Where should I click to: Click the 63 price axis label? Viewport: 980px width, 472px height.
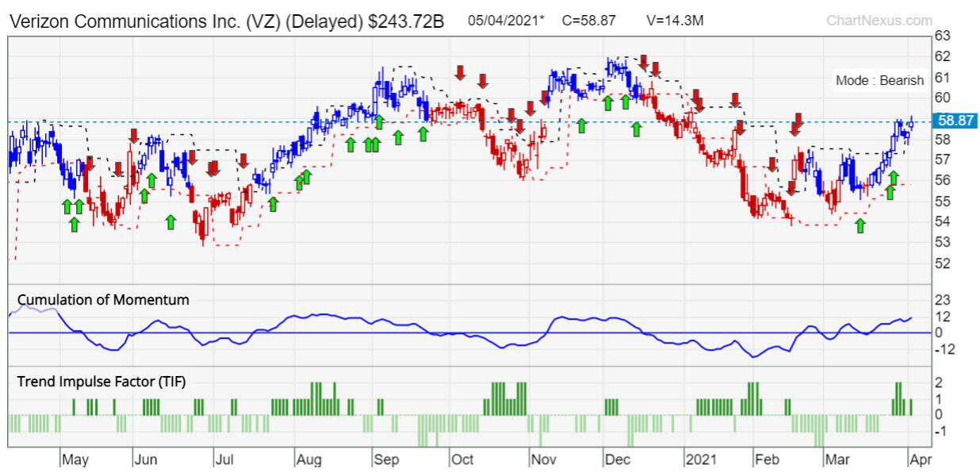coord(943,36)
